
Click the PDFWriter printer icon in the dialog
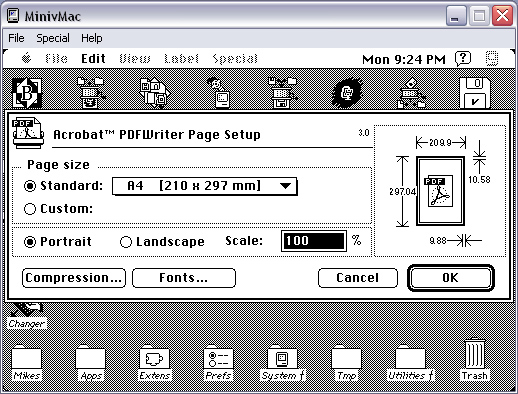point(28,133)
